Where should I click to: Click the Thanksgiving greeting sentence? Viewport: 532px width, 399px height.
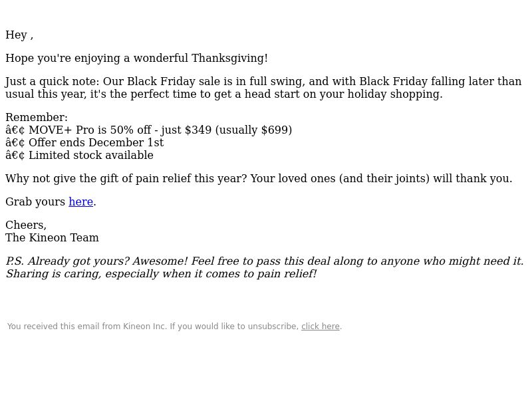tap(136, 58)
